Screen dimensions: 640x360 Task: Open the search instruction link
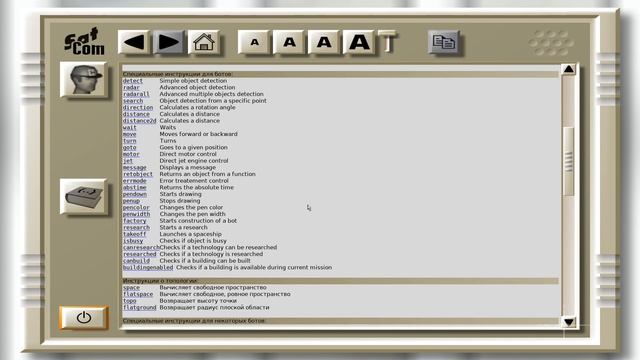pos(133,101)
